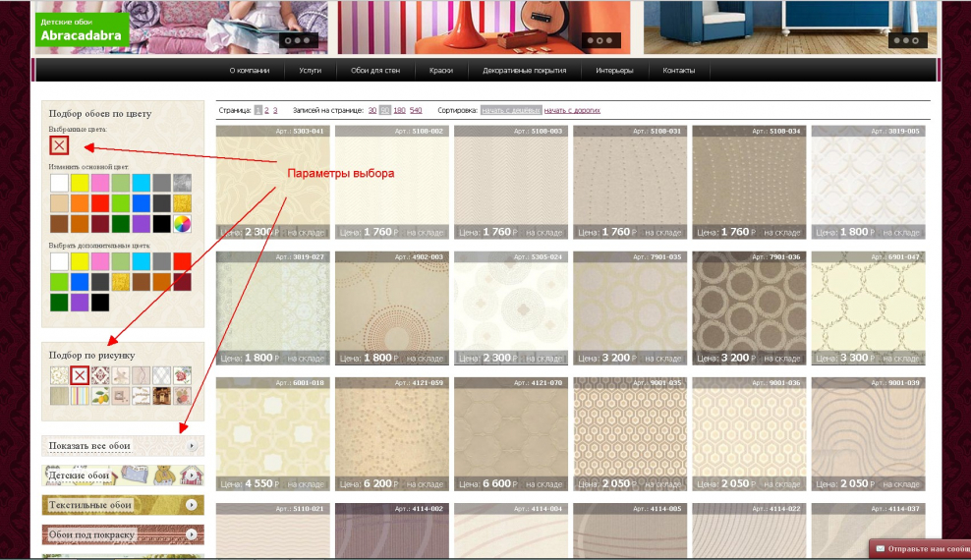The image size is (971, 560).
Task: Click the Abracadabra children's wallpaper logo
Action: (x=82, y=29)
